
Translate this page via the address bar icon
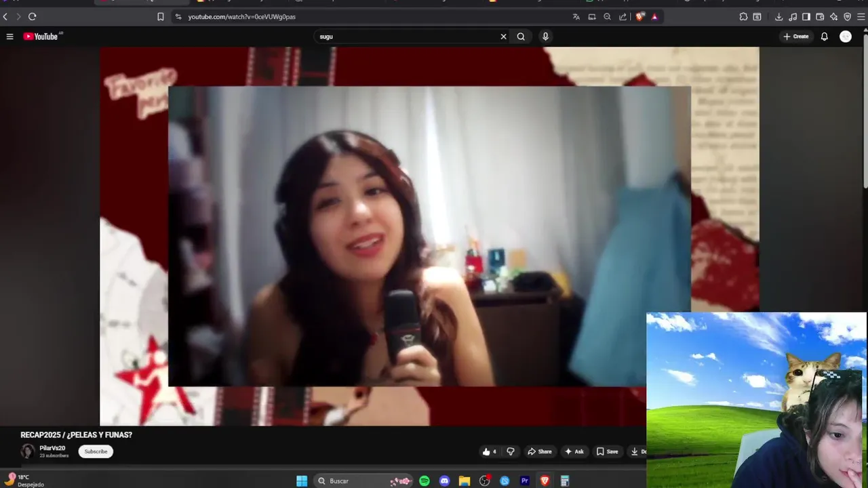pos(576,16)
